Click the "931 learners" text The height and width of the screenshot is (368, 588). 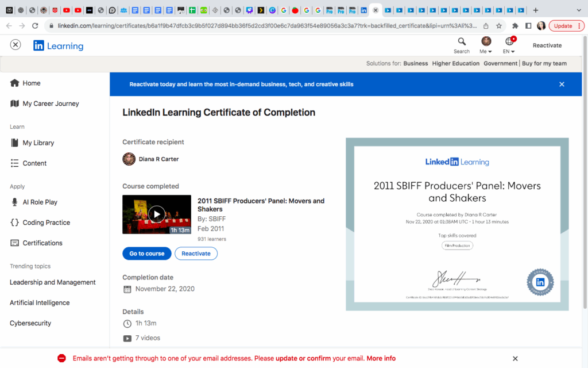point(212,239)
